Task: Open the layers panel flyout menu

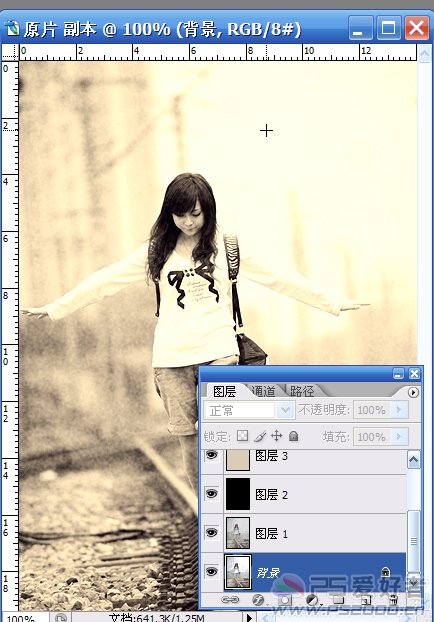Action: click(413, 392)
